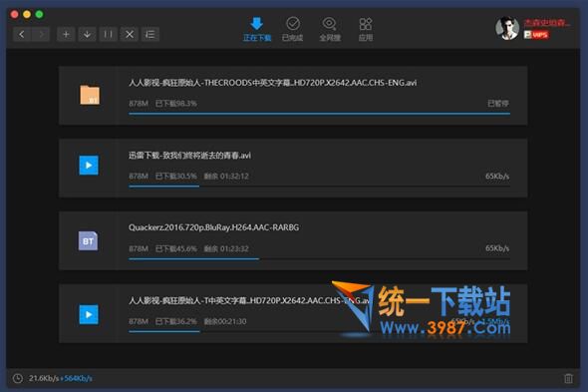Screen dimensions: 588x392
Task: Select the paused THECROODS download row
Action: click(293, 96)
